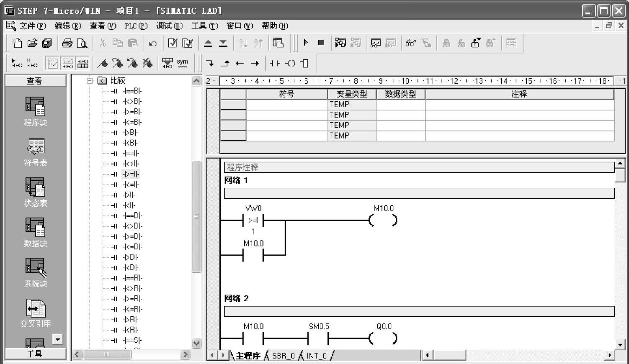Screen dimensions: 629x364
Task: Click the eyeglasses single-read icon
Action: (411, 43)
